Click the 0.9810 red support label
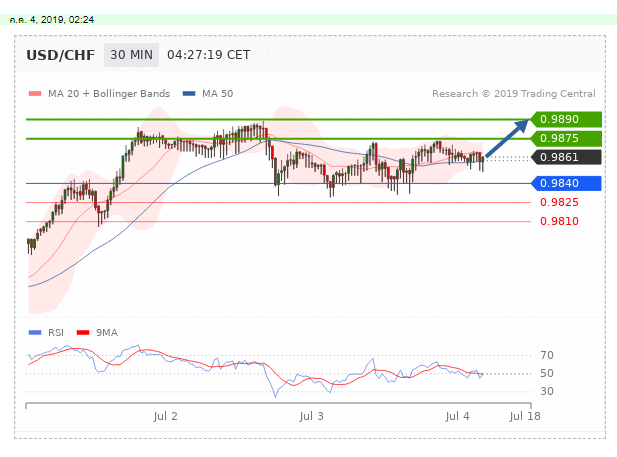 point(559,221)
